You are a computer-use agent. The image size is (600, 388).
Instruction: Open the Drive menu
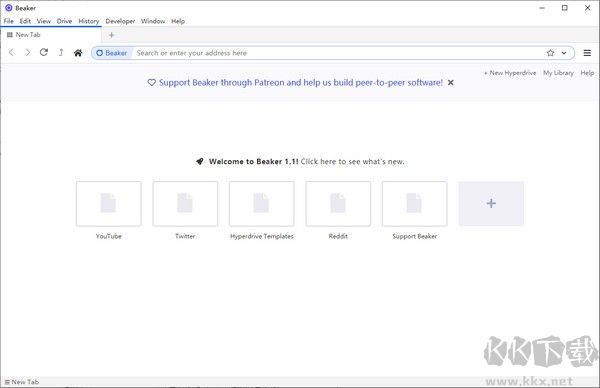tap(64, 21)
